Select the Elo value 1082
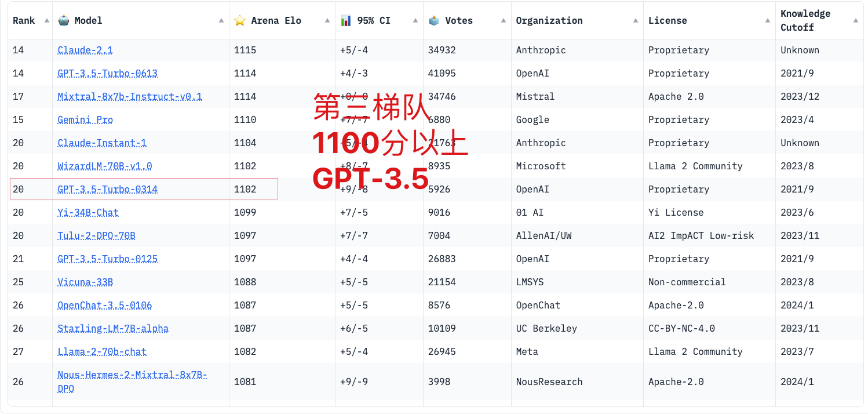 pos(245,351)
